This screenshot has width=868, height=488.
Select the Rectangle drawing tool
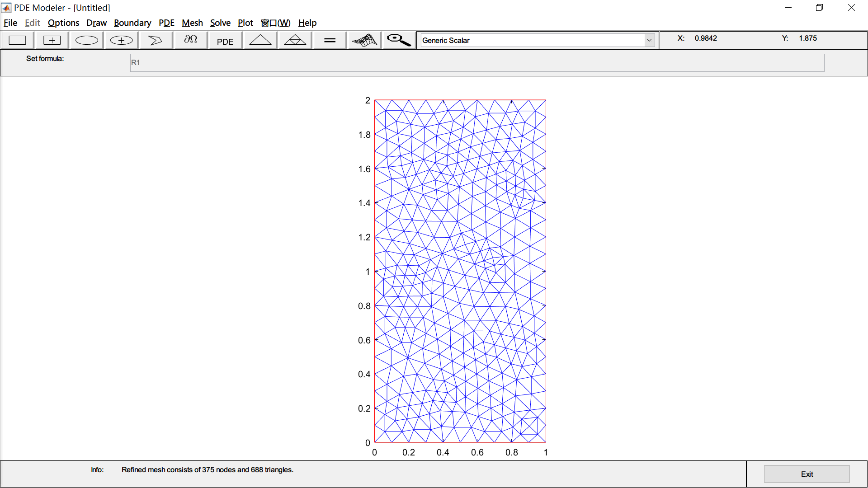click(17, 40)
